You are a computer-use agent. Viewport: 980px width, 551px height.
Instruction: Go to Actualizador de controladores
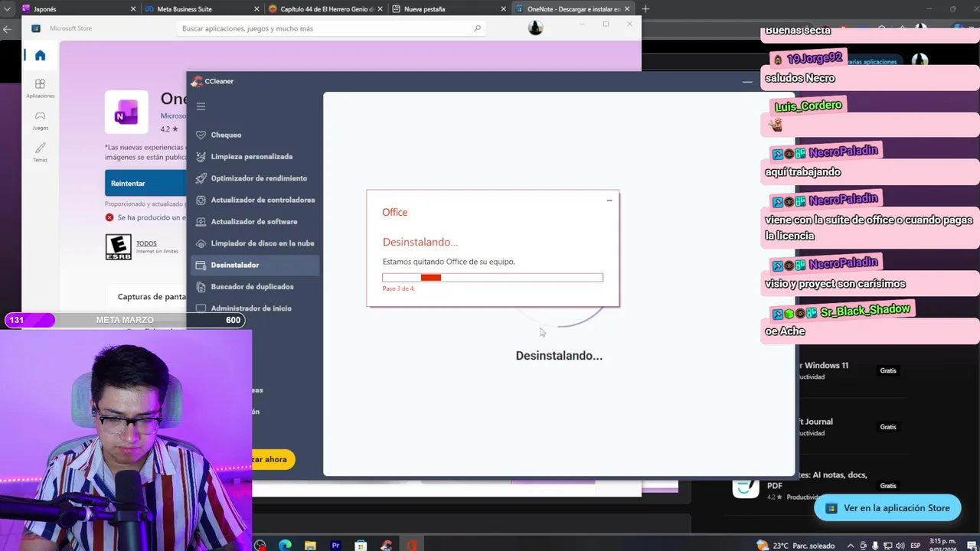tap(254, 200)
